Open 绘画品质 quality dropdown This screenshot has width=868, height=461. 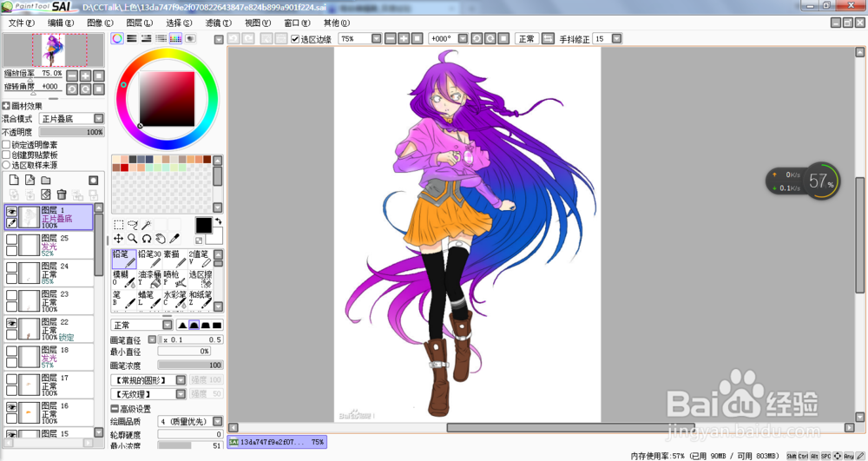point(218,421)
